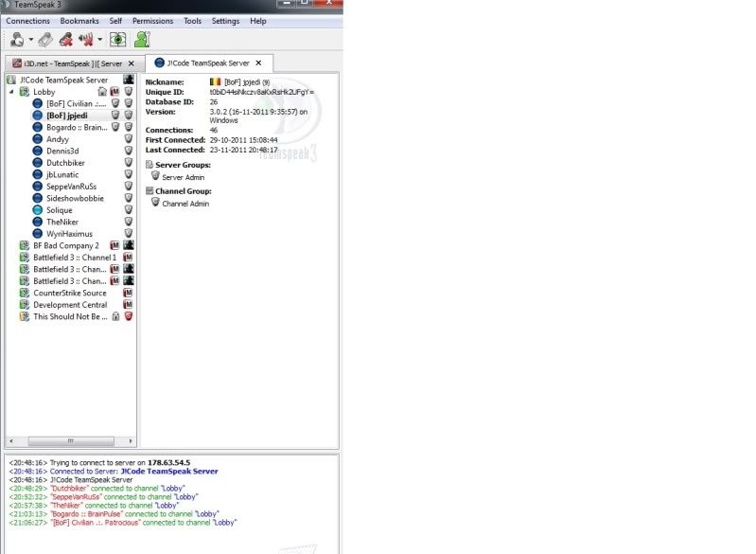Select user jbLunatic in the Lobby
Image resolution: width=756 pixels, height=554 pixels.
62,174
